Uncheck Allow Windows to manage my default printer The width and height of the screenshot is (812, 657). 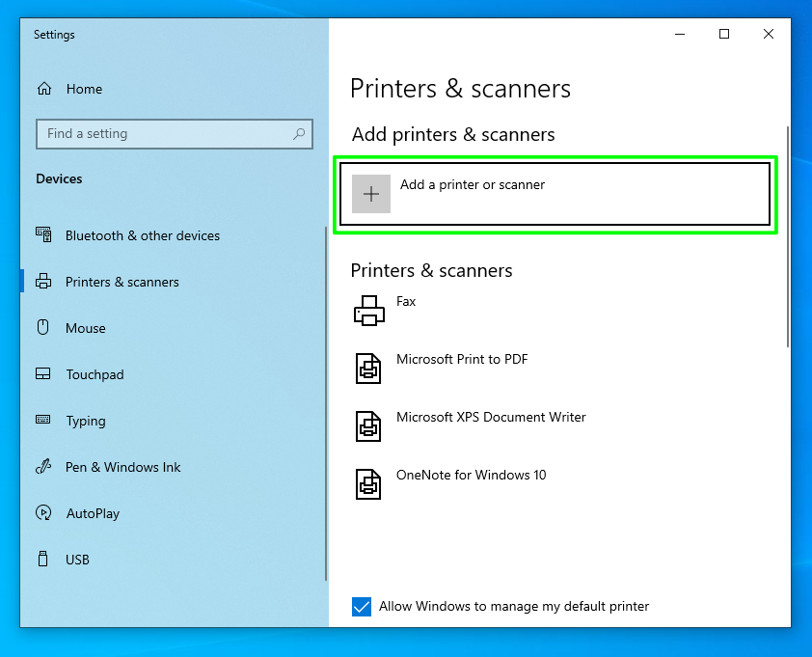[361, 606]
